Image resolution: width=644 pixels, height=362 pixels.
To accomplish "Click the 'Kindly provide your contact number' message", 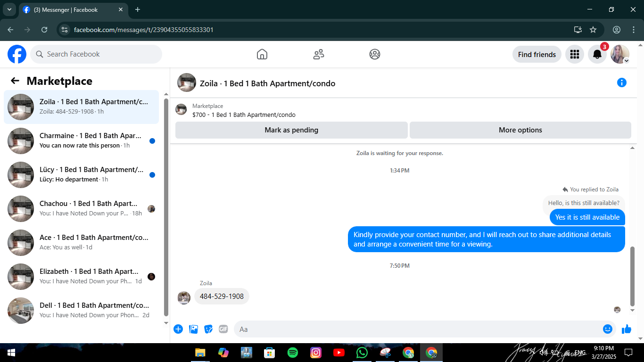I will 487,239.
